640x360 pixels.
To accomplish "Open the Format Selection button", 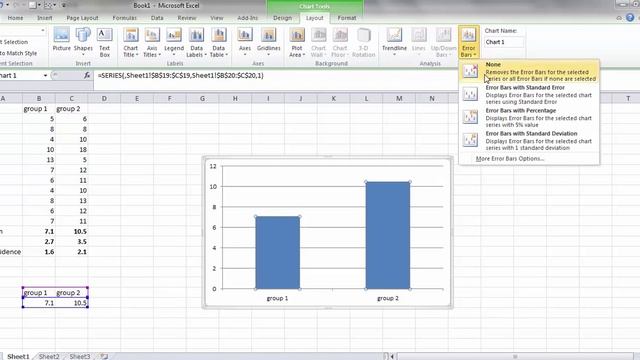I will click(x=14, y=42).
